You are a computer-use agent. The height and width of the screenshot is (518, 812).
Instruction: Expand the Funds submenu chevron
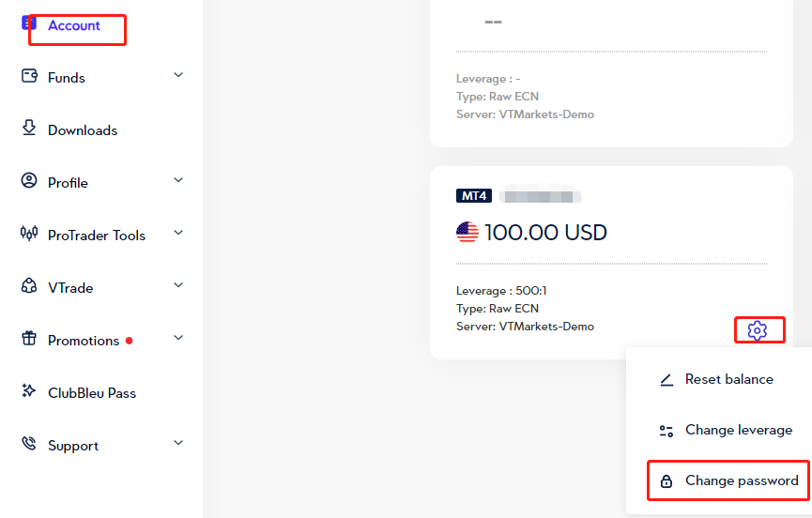(x=178, y=75)
